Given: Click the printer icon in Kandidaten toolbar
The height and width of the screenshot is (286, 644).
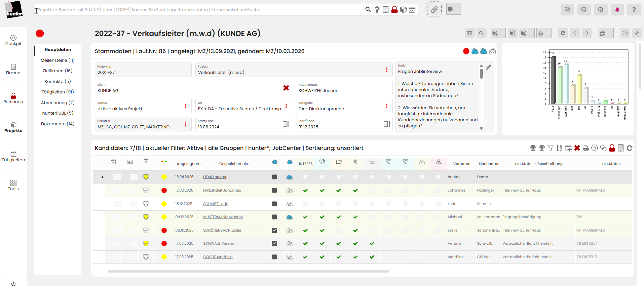Looking at the screenshot, I should coord(586,148).
